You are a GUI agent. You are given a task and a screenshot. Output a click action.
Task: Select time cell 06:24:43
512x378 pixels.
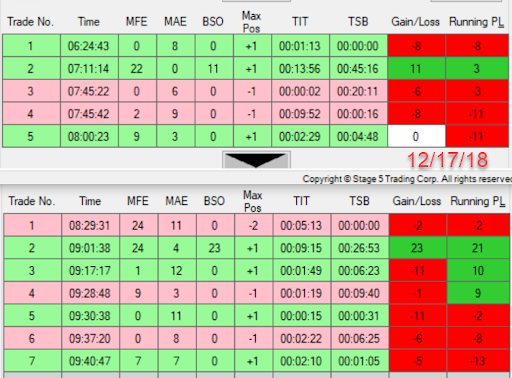tap(89, 46)
